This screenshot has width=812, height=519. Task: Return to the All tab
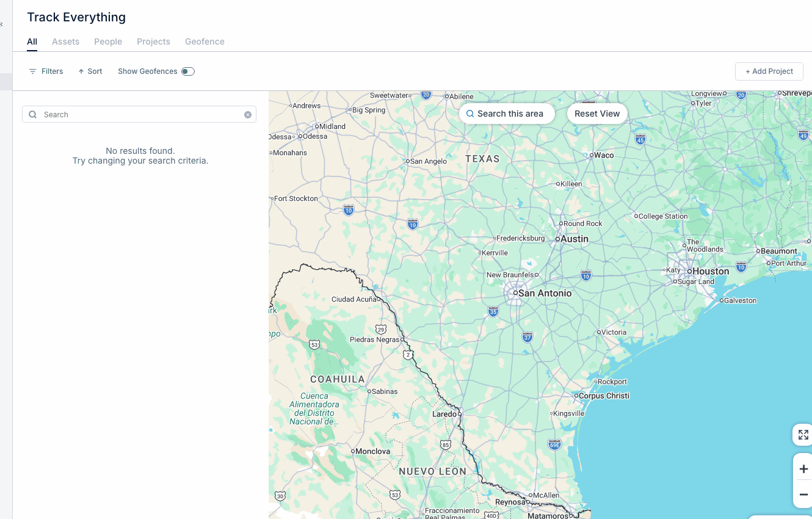point(32,42)
